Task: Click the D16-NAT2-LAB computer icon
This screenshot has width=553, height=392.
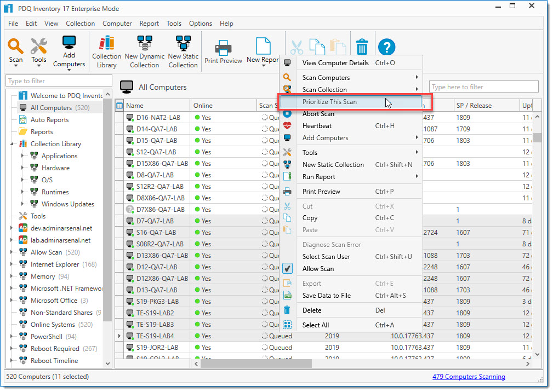Action: click(130, 118)
